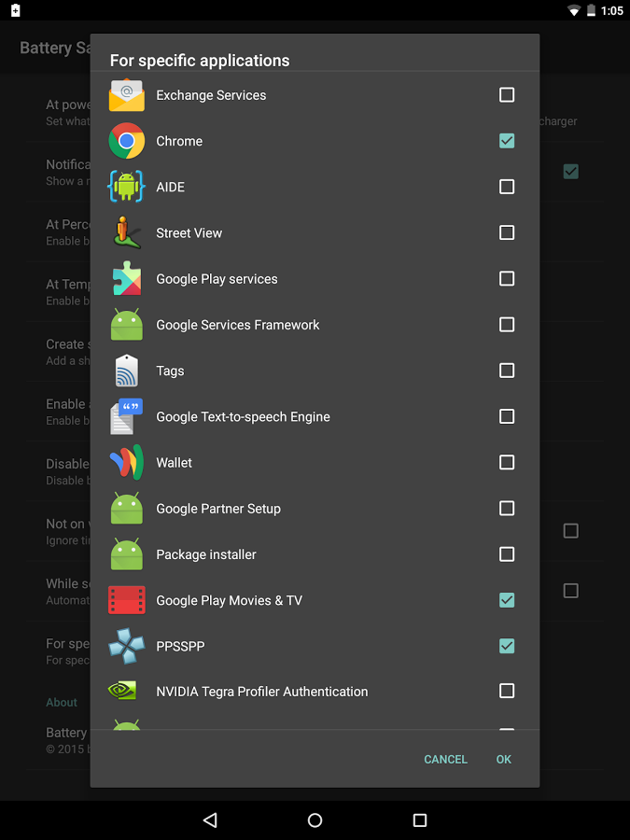This screenshot has height=840, width=630.
Task: Tap the PPSSPP app icon
Action: [127, 646]
